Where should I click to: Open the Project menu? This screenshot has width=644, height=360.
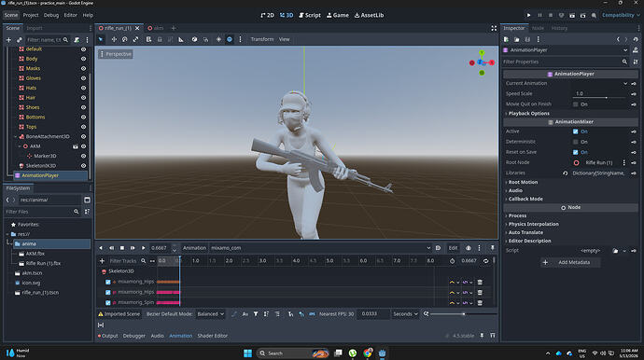point(31,15)
